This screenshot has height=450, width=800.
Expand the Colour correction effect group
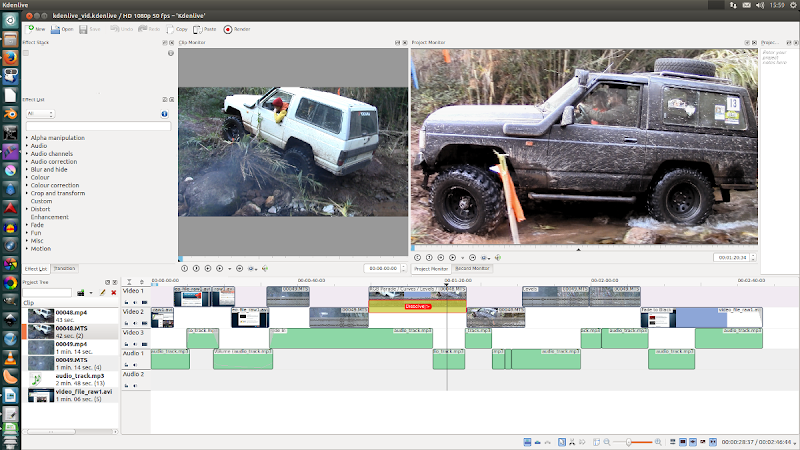coord(54,185)
